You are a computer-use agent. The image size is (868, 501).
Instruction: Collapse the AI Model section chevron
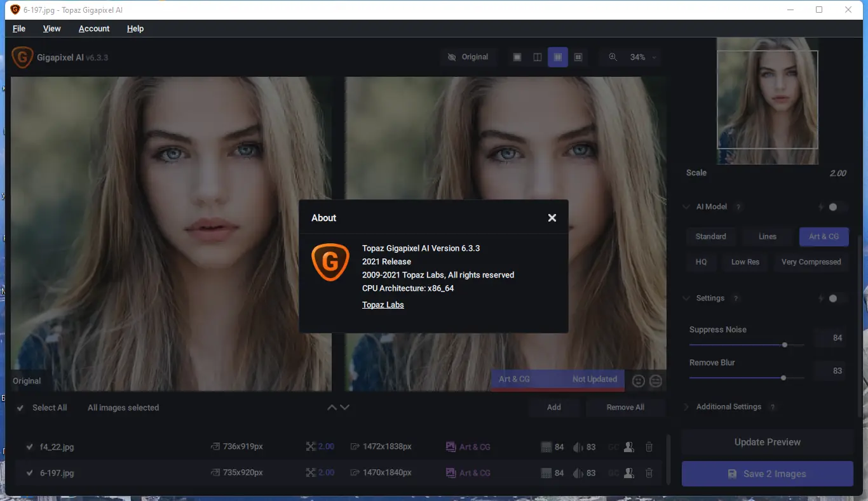pos(686,207)
